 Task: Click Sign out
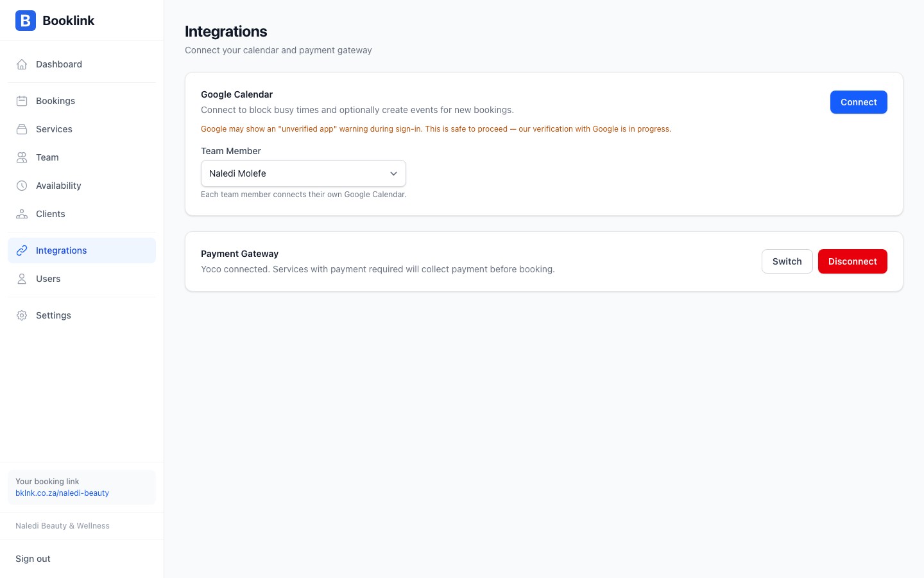[x=33, y=559]
